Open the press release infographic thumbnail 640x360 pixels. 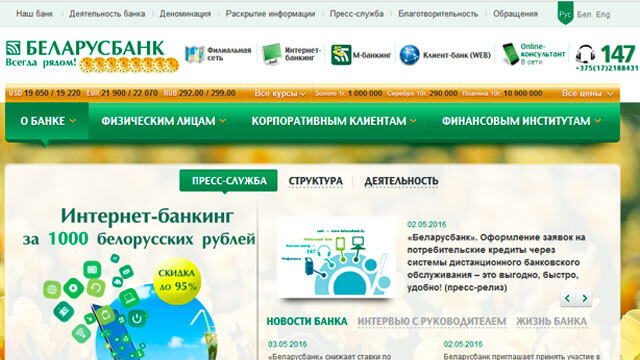[x=336, y=257]
